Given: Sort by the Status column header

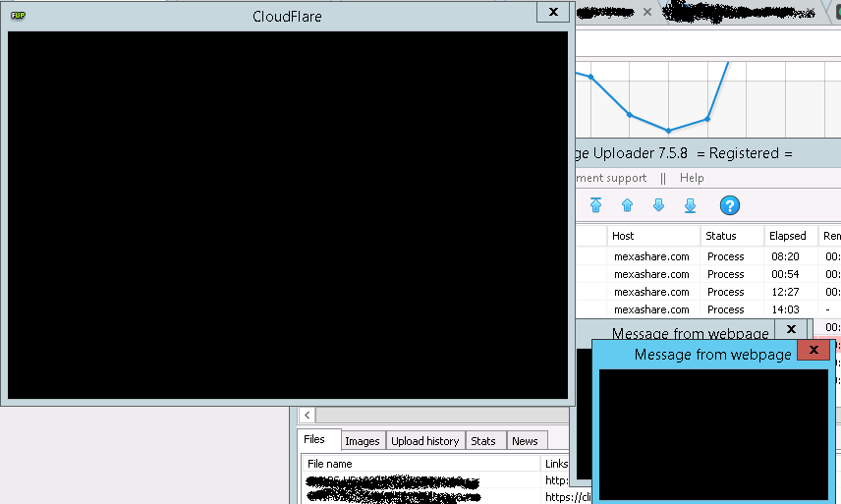Looking at the screenshot, I should point(732,236).
